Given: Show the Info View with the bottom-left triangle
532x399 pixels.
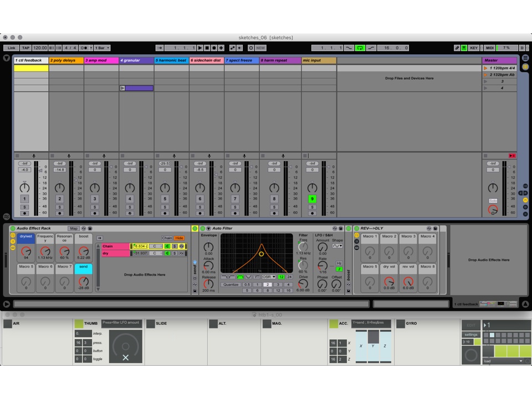Looking at the screenshot, I should click(x=7, y=304).
